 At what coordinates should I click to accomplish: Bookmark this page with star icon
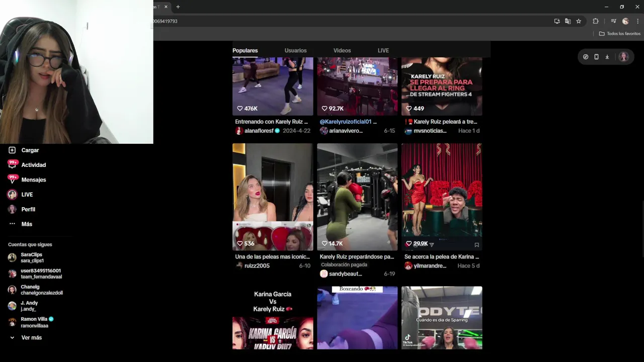pyautogui.click(x=579, y=21)
